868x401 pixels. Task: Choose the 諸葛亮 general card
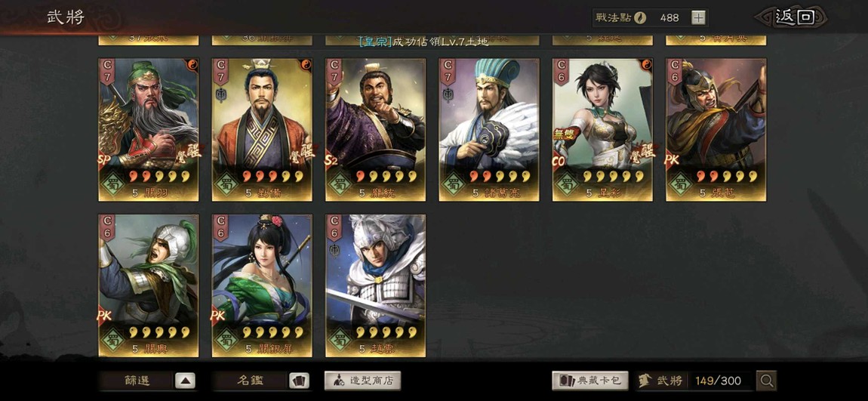[489, 130]
